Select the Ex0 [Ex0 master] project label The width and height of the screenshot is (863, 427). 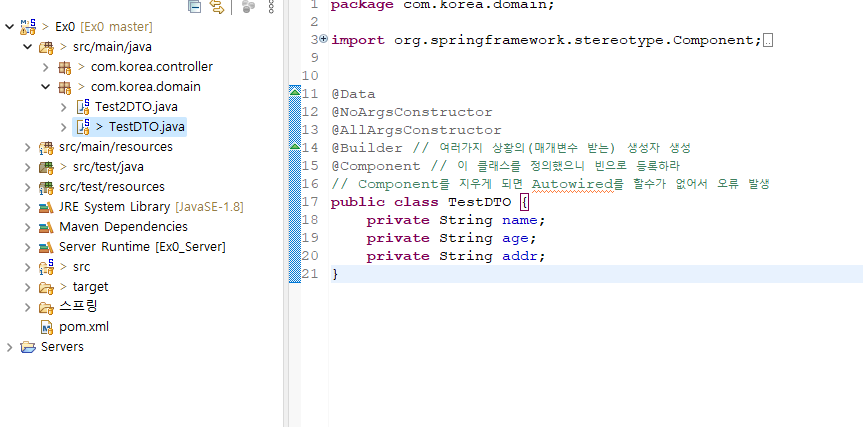(x=104, y=26)
